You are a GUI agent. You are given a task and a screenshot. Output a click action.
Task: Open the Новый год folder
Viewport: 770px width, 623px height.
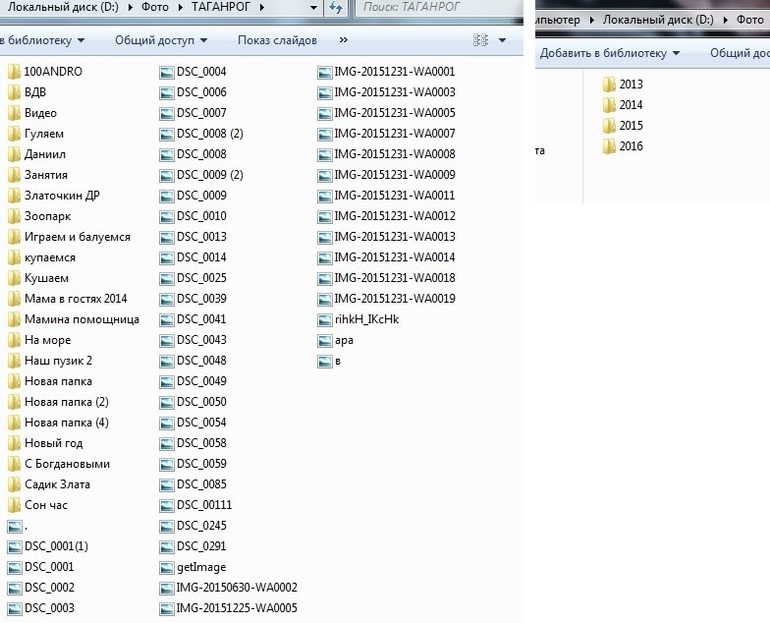[53, 443]
